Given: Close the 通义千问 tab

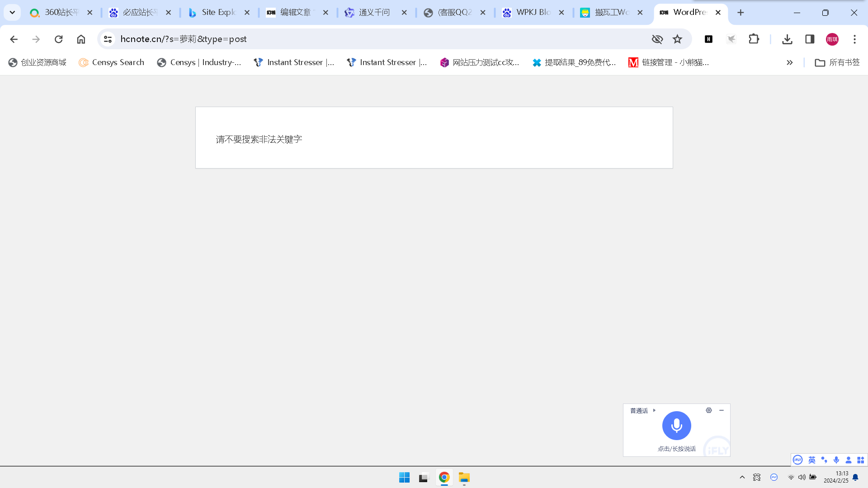Looking at the screenshot, I should (x=404, y=13).
